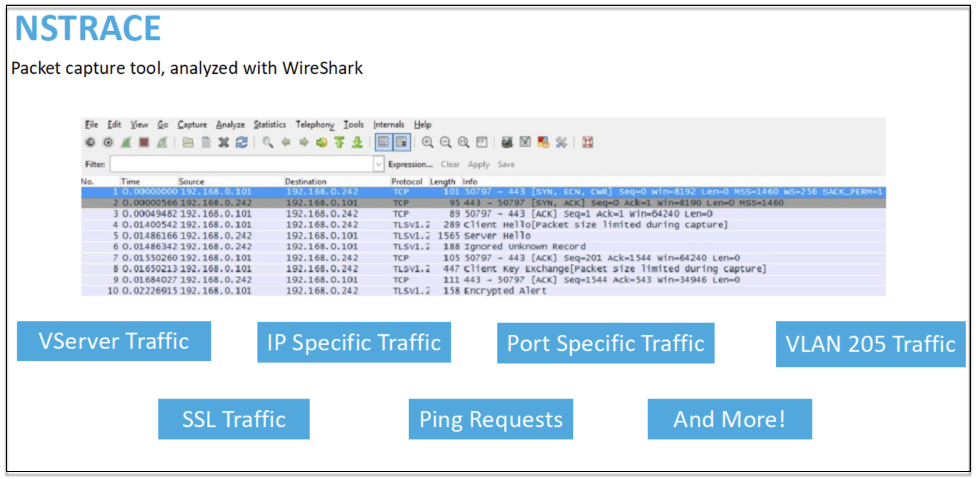Close the capture file (X icon)

click(x=224, y=142)
